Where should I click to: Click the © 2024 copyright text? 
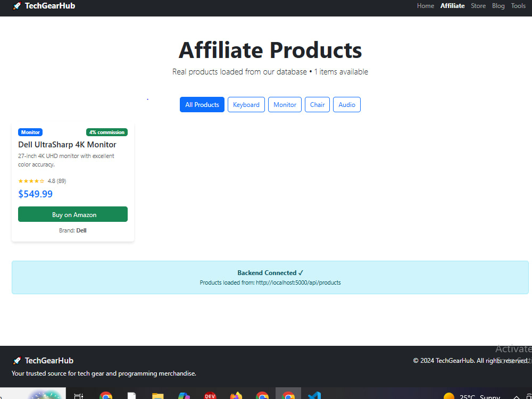click(x=471, y=360)
